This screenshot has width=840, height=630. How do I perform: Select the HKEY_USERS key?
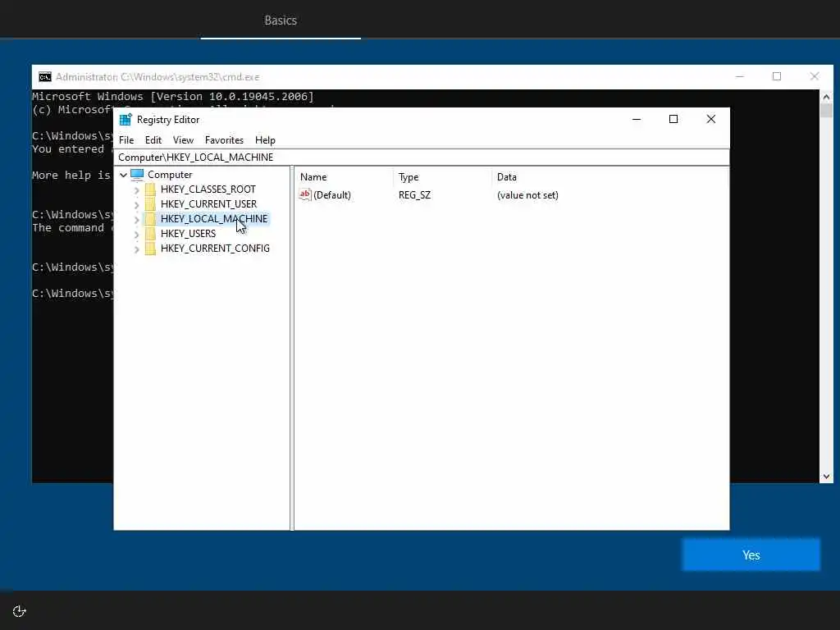[x=188, y=234]
